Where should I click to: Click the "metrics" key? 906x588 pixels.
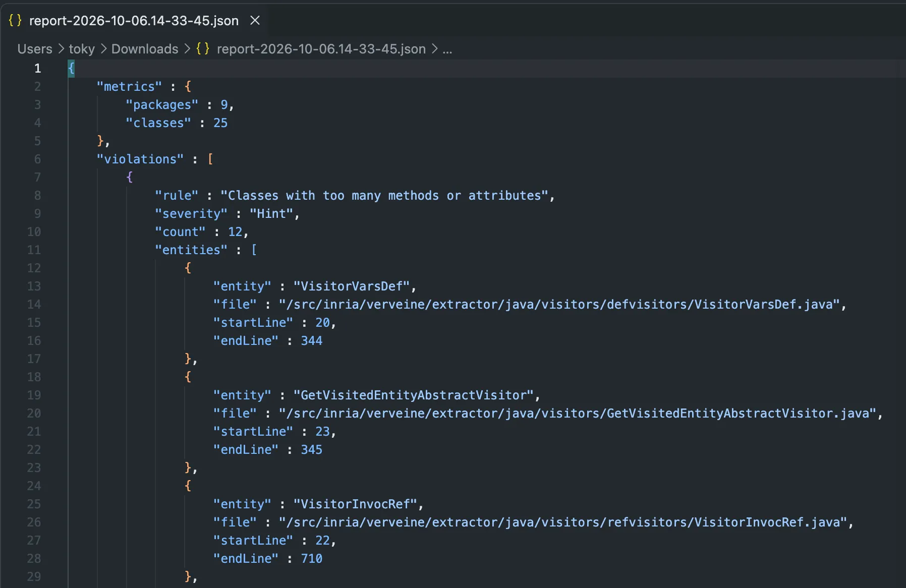129,86
